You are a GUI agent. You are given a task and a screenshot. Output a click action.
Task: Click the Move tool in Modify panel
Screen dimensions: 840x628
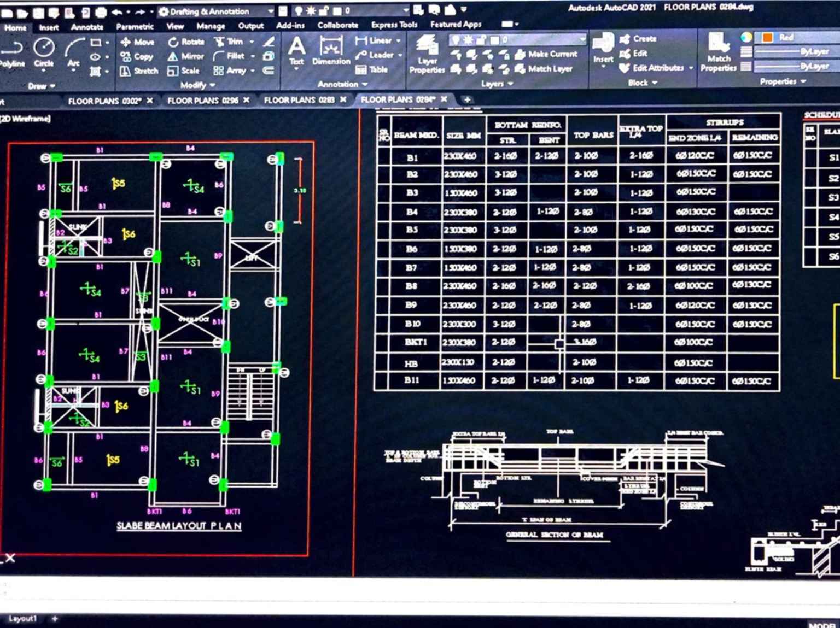[137, 42]
